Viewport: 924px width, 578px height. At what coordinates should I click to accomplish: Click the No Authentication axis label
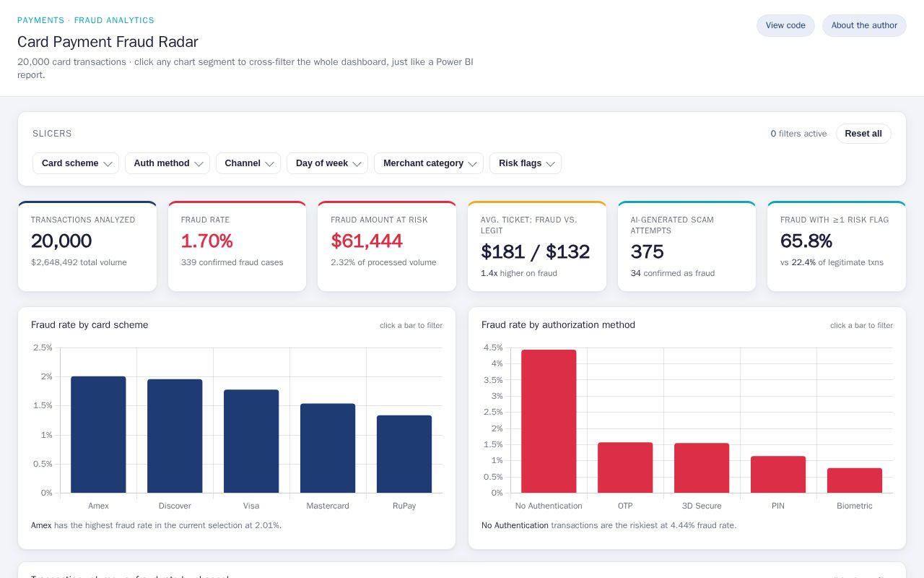point(549,506)
